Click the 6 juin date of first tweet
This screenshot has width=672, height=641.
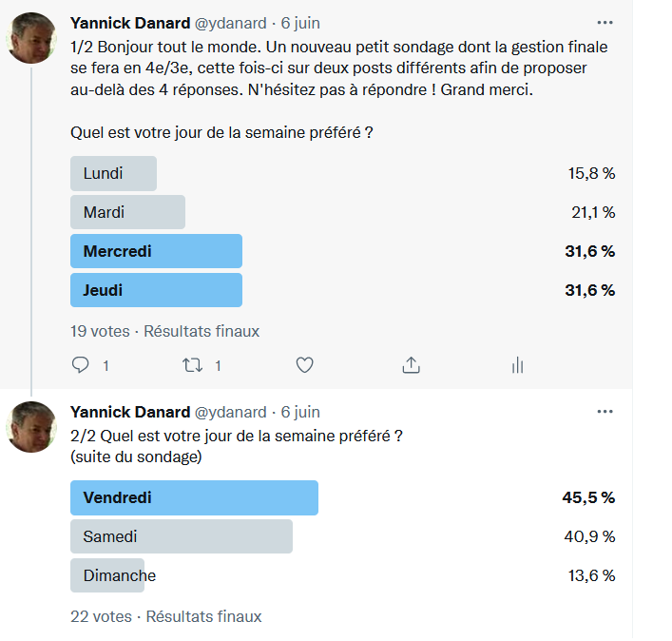300,23
